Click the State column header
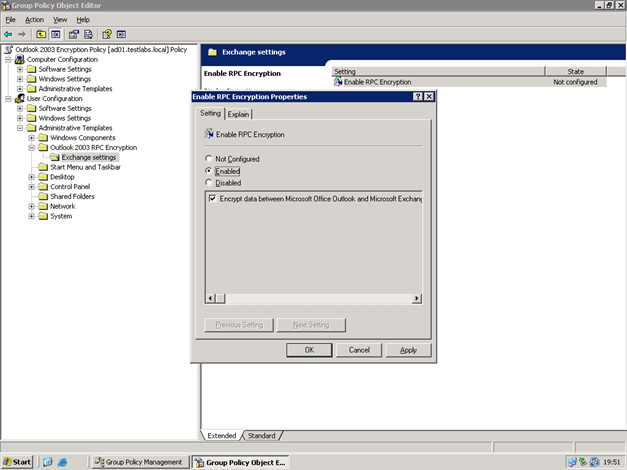 [x=576, y=71]
